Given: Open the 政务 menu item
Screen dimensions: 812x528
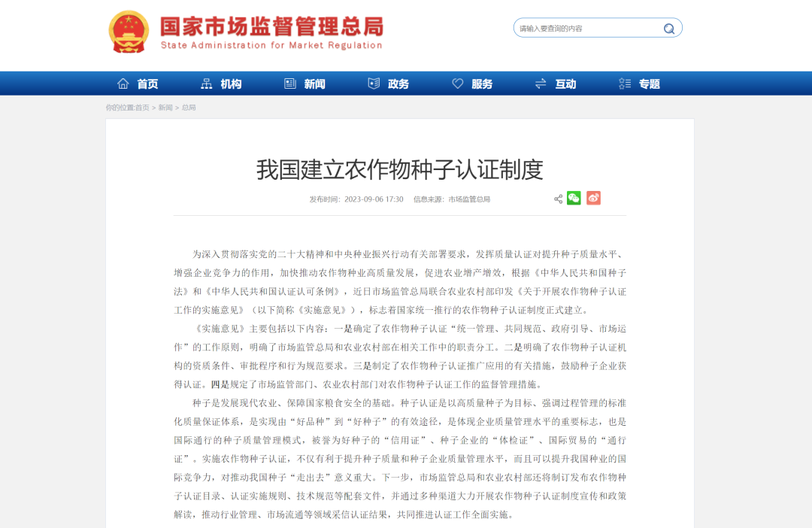Looking at the screenshot, I should pos(398,84).
